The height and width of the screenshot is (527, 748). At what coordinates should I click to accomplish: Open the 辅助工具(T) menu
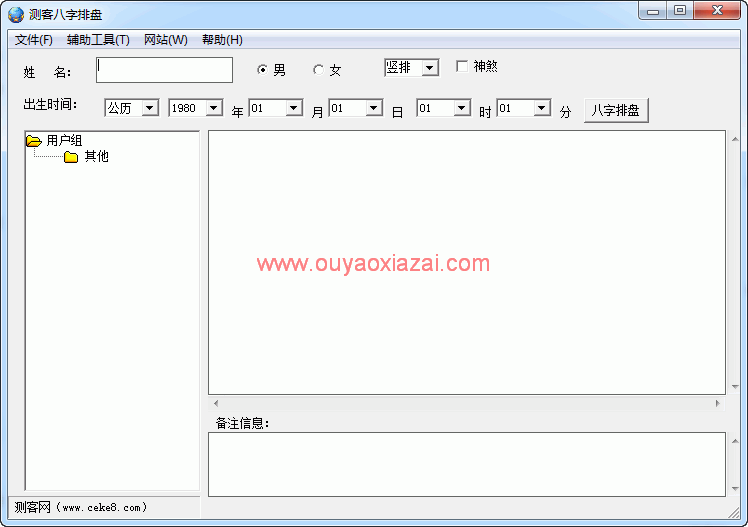point(98,40)
